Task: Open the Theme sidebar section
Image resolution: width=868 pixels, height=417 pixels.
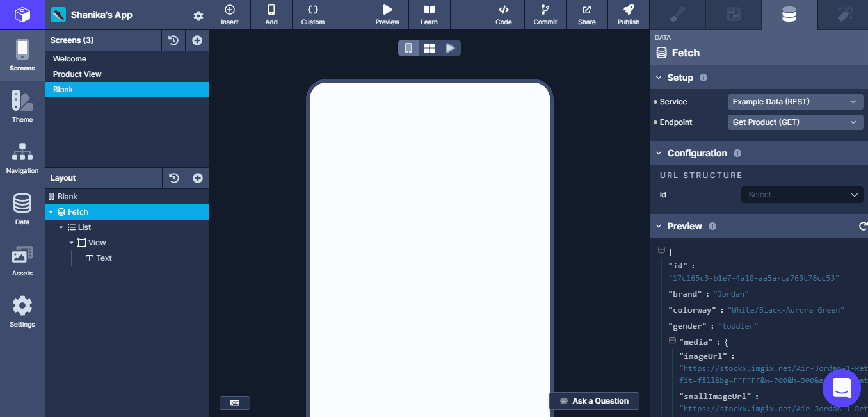Action: click(22, 107)
